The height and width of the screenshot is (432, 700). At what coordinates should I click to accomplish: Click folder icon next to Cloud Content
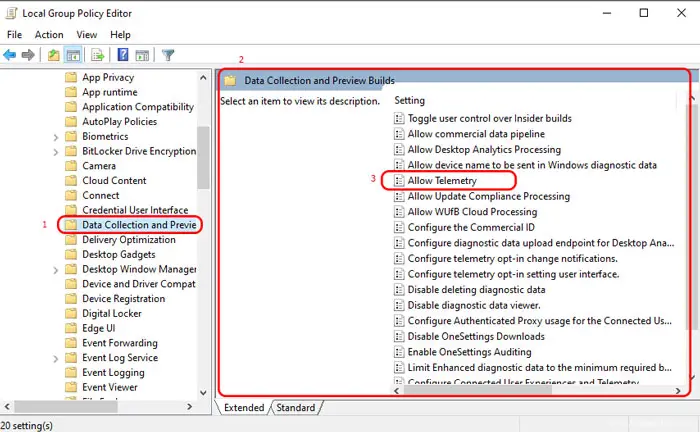(71, 181)
